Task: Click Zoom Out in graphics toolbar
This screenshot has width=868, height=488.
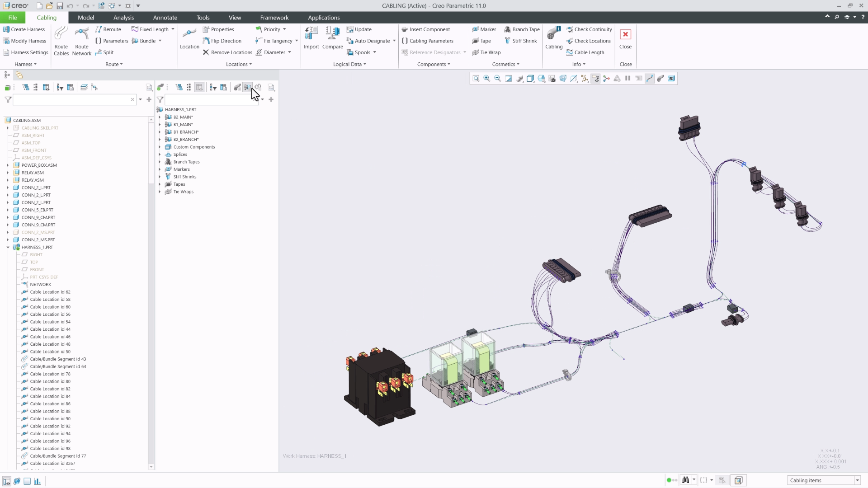Action: pos(498,79)
